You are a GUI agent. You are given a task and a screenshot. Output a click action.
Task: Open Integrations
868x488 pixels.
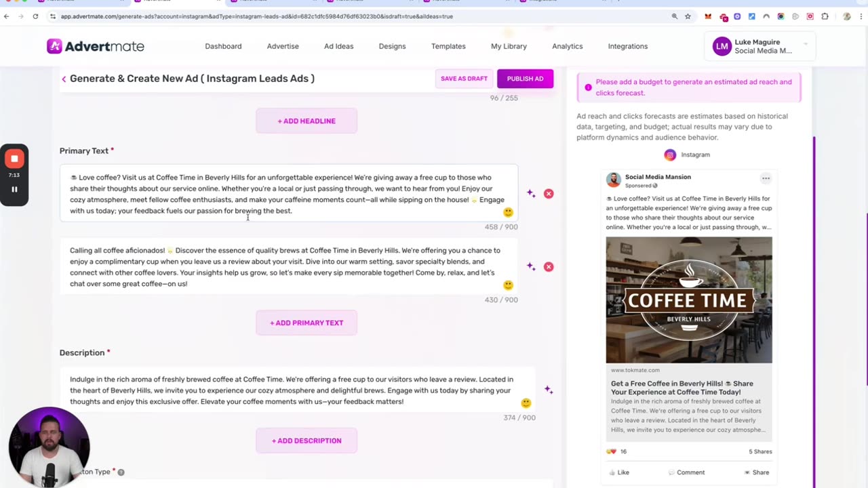628,46
